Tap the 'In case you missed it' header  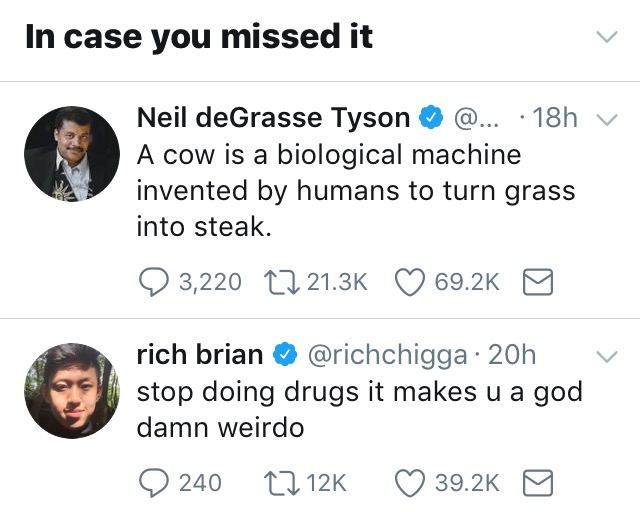199,38
